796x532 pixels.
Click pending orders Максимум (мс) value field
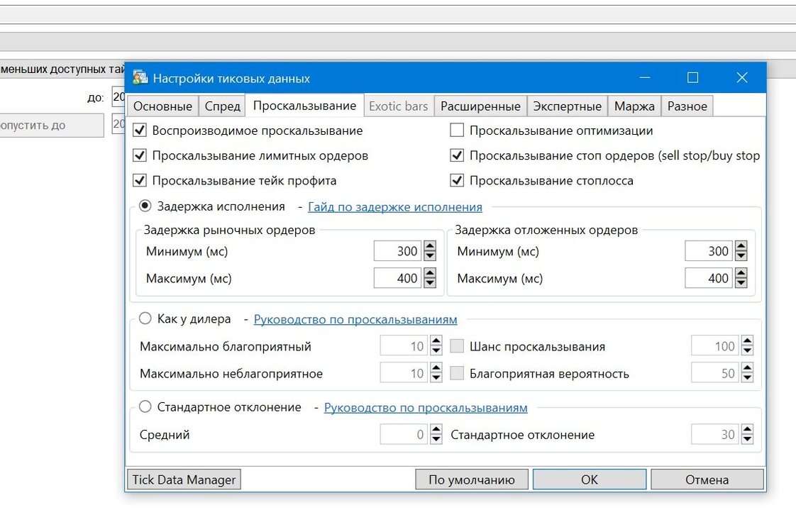709,278
